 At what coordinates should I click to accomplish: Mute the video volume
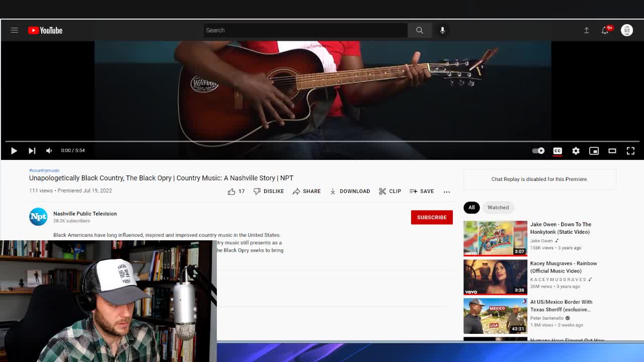point(49,150)
